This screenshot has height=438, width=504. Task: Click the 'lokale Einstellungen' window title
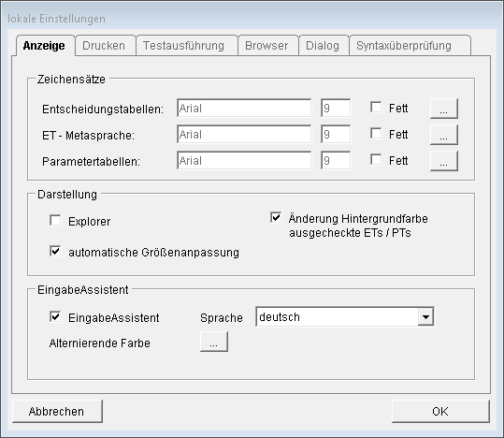coord(56,19)
